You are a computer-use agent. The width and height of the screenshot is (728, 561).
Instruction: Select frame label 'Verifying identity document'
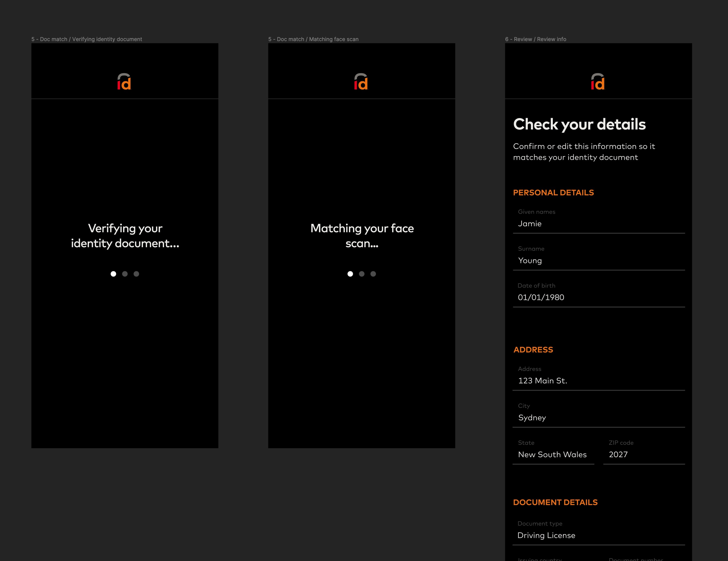click(87, 39)
